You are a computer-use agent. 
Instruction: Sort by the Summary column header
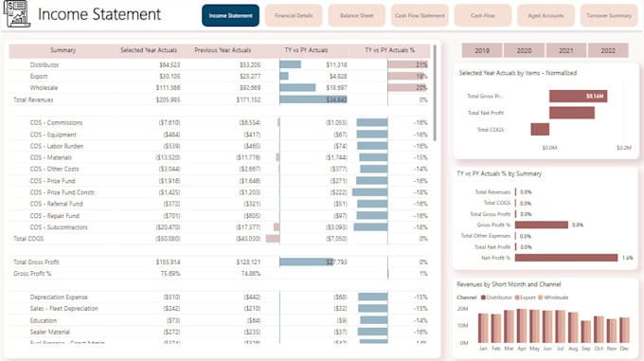click(x=63, y=50)
